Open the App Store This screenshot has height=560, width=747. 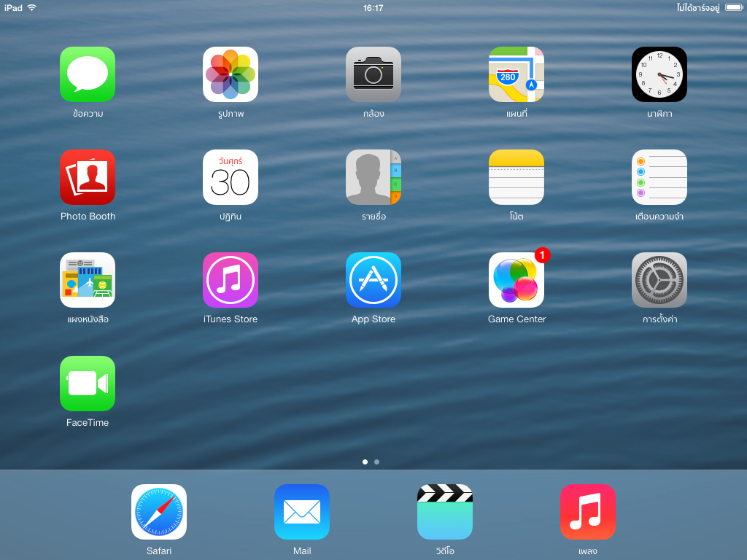tap(373, 280)
